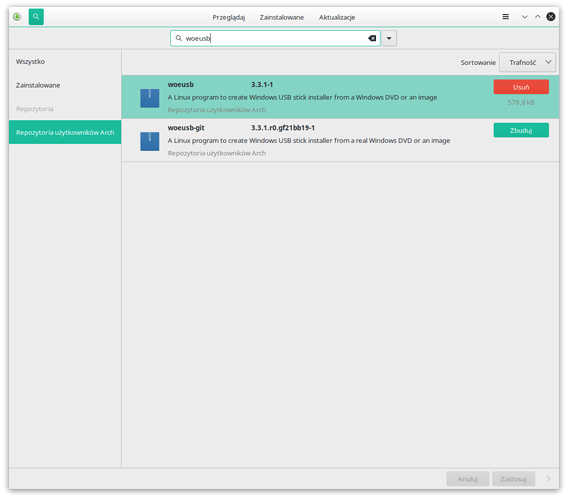Open the Trafność sorting dropdown

pyautogui.click(x=527, y=62)
